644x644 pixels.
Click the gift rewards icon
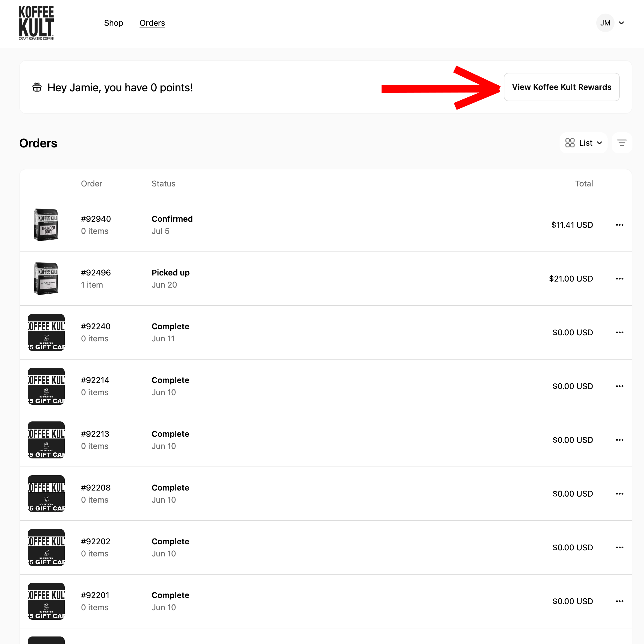click(x=37, y=87)
